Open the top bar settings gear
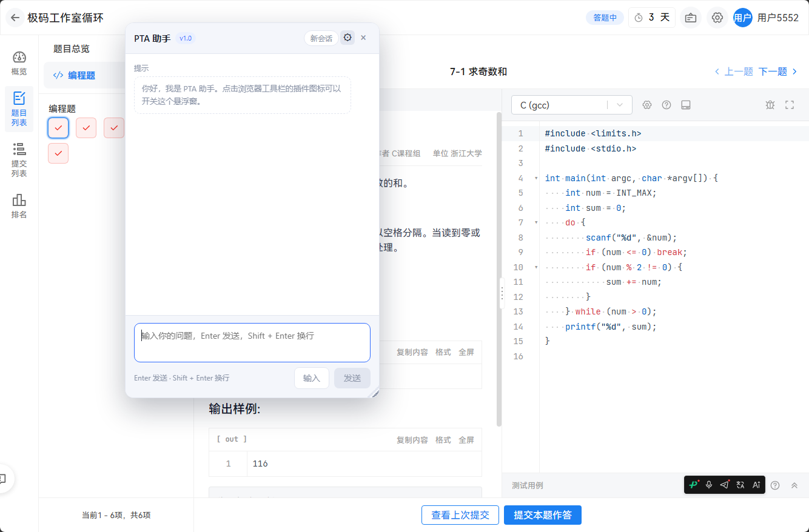This screenshot has width=809, height=532. coord(717,18)
